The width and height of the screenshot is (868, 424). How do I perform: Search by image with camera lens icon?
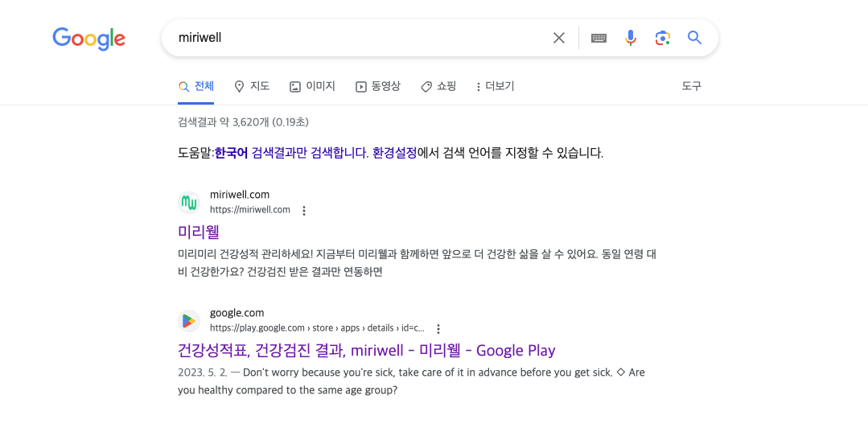tap(663, 38)
